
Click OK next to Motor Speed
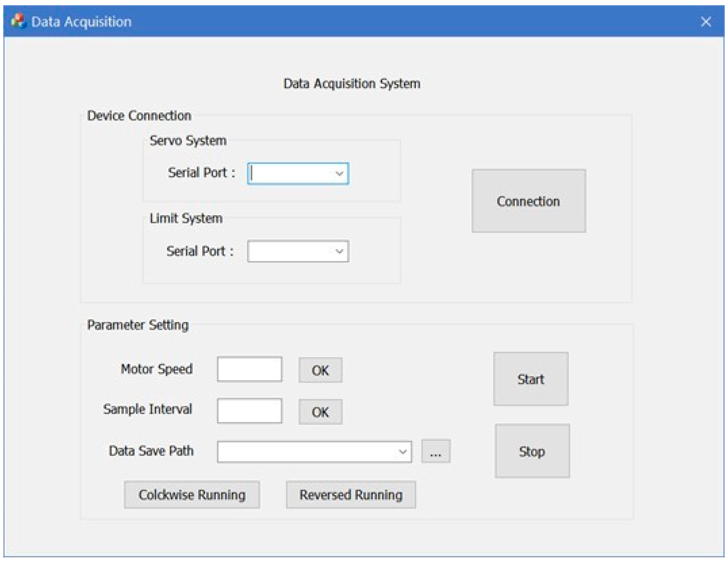(x=320, y=370)
